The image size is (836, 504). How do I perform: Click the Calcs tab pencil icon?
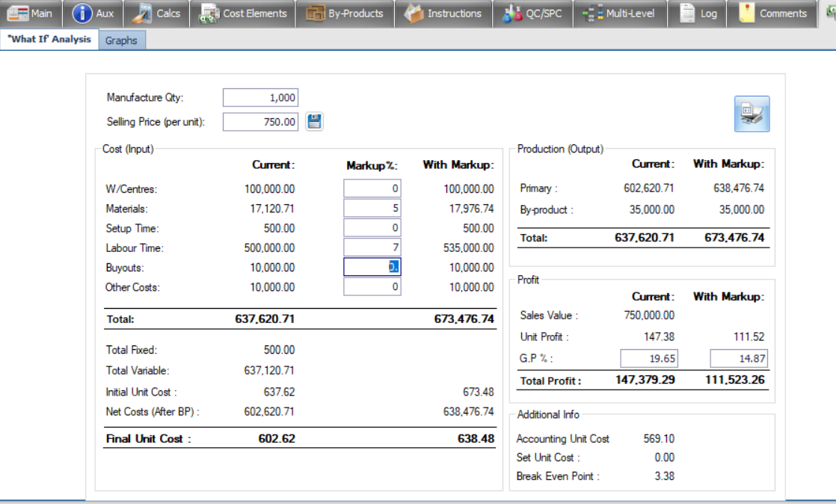coord(142,13)
